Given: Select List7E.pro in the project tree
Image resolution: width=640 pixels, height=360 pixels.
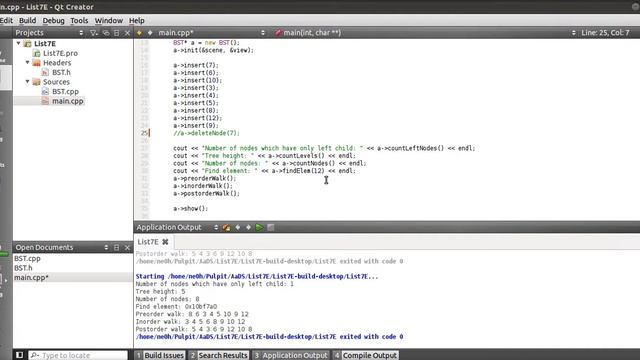Looking at the screenshot, I should [x=60, y=53].
